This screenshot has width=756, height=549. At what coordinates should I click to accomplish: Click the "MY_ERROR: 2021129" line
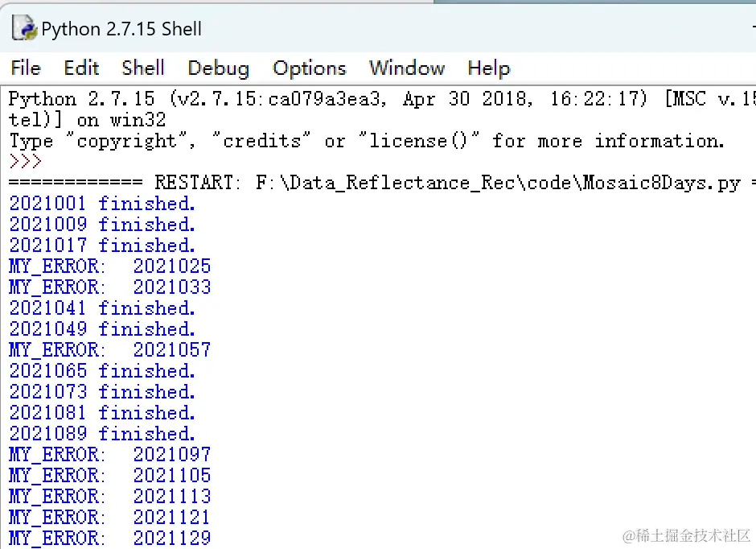pyautogui.click(x=110, y=538)
